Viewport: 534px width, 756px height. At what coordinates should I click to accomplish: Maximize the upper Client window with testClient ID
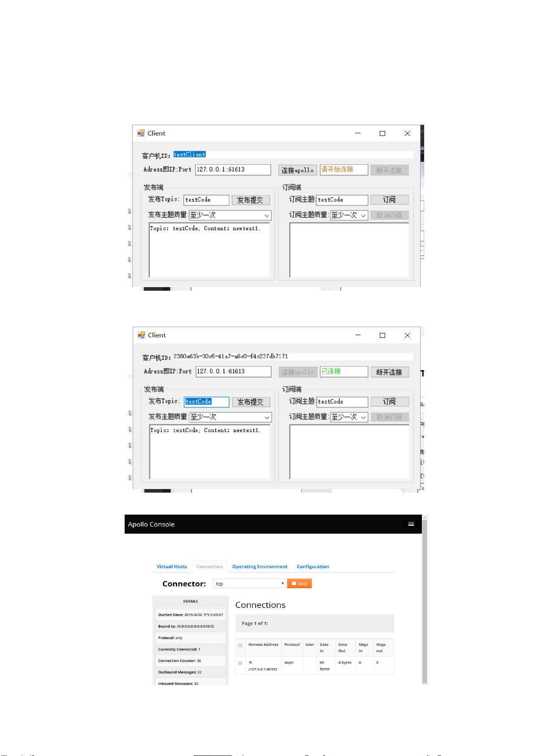[382, 133]
